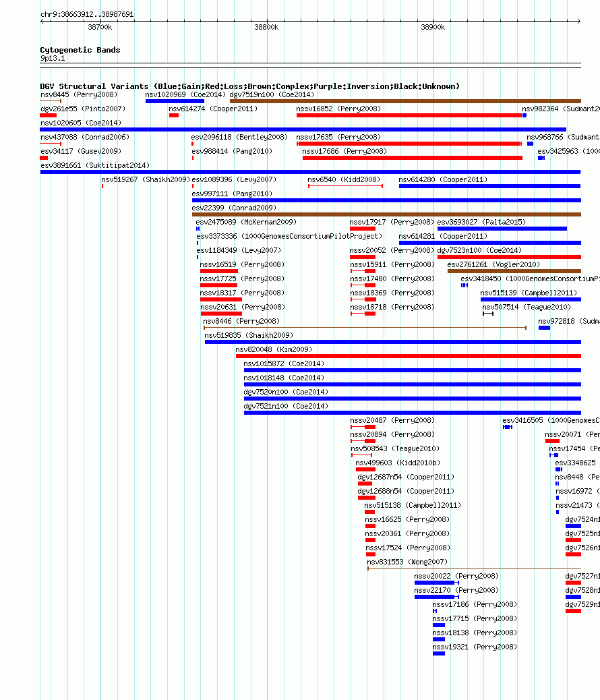Image resolution: width=600 pixels, height=700 pixels.
Task: Click esv2761261 (Vogler2010) brown bar
Action: 514,271
